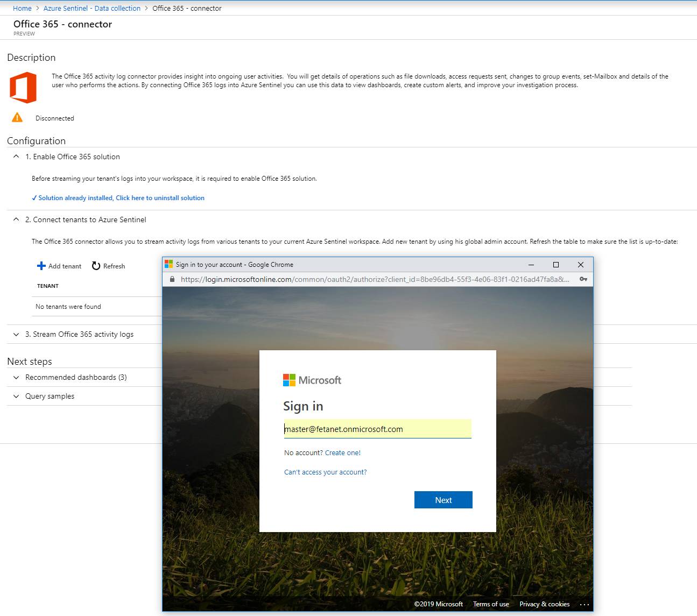Click the three-dots icon in sign-in footer
This screenshot has height=616, width=697.
[x=584, y=604]
